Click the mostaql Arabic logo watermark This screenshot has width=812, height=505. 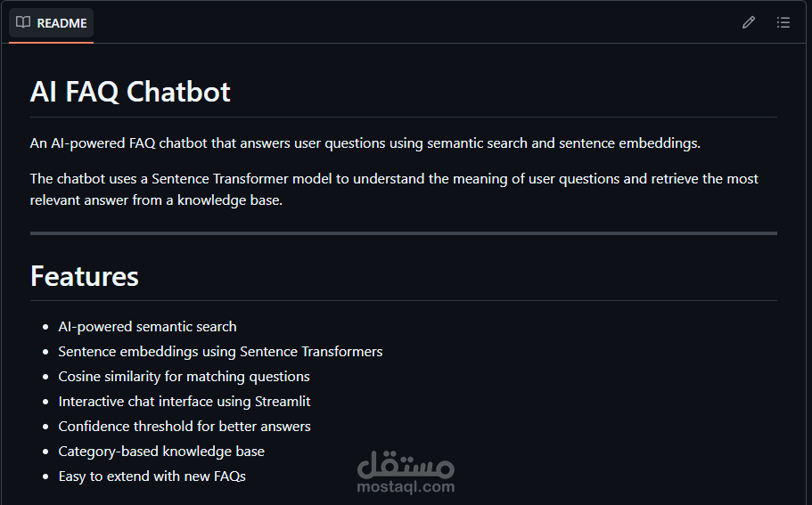(x=406, y=466)
